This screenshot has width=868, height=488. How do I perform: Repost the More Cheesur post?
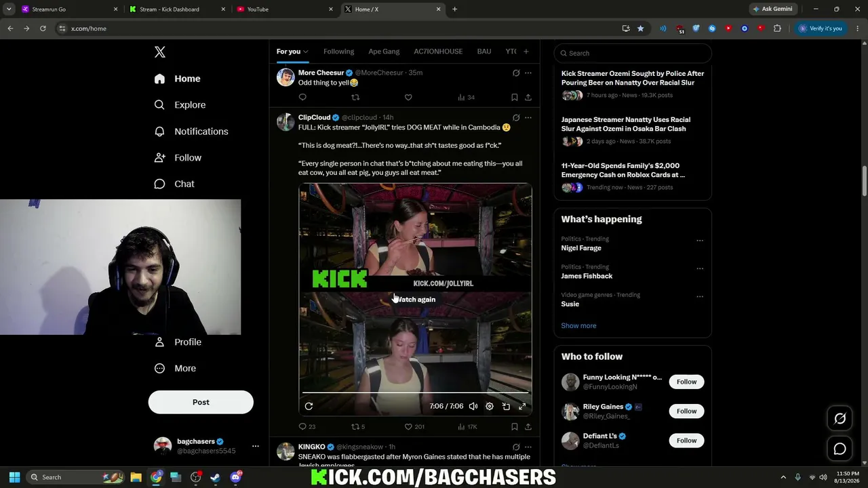pyautogui.click(x=355, y=98)
